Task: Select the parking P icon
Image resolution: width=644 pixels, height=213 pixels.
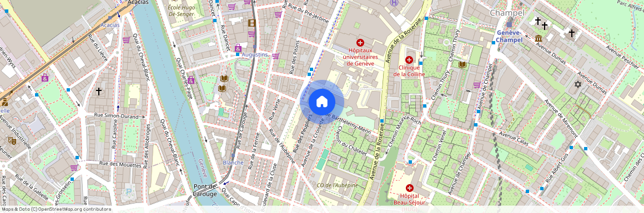Action: point(129,191)
